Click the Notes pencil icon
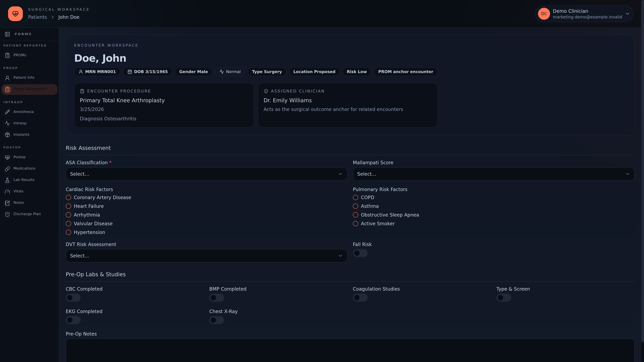The height and width of the screenshot is (362, 644). 8,203
